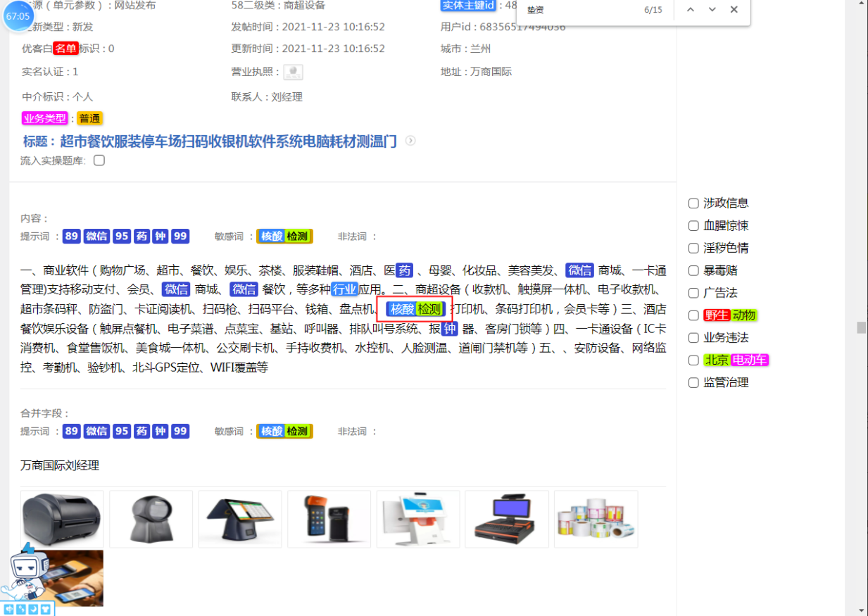Click the 6/15 match counter

(653, 10)
